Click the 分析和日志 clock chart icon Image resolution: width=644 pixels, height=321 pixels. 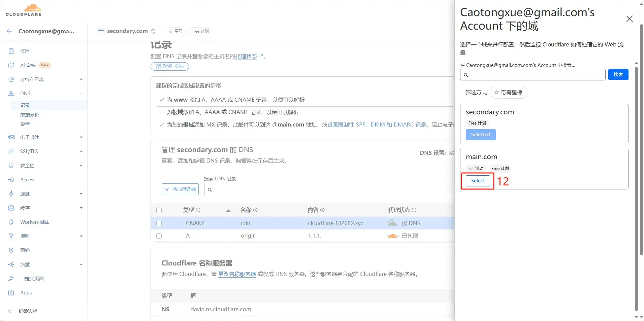click(11, 79)
